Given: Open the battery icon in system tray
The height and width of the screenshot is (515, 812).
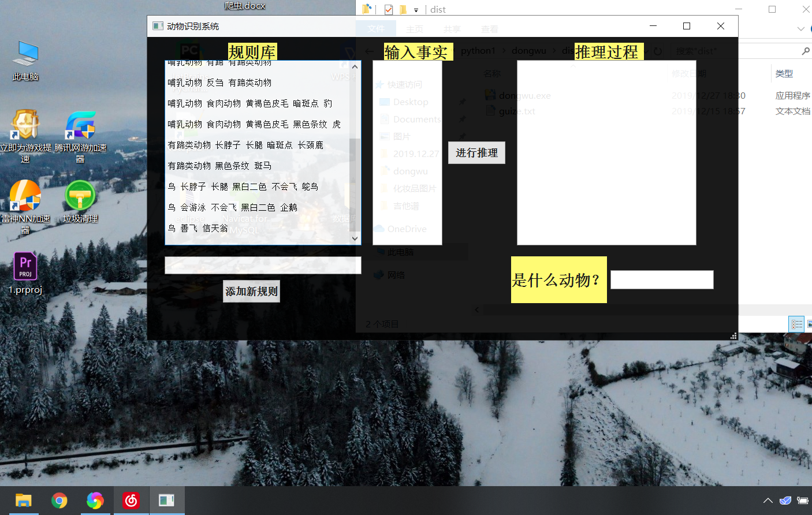Looking at the screenshot, I should pos(803,501).
